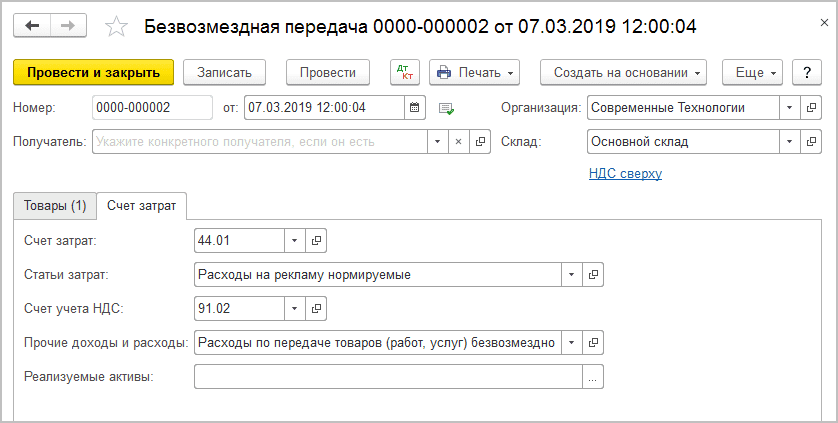Open the Организация field in new window
Viewport: 838px width, 423px height.
tap(811, 107)
